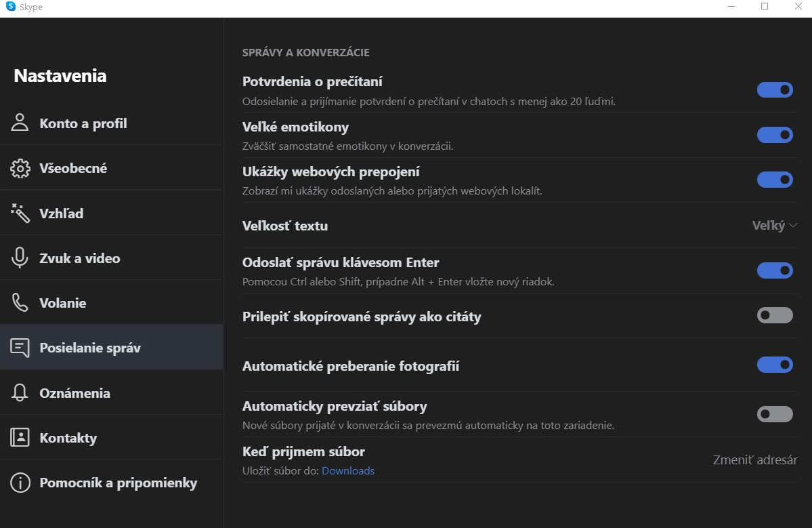812x528 pixels.
Task: Click the Skype logo in title bar
Action: 11,7
